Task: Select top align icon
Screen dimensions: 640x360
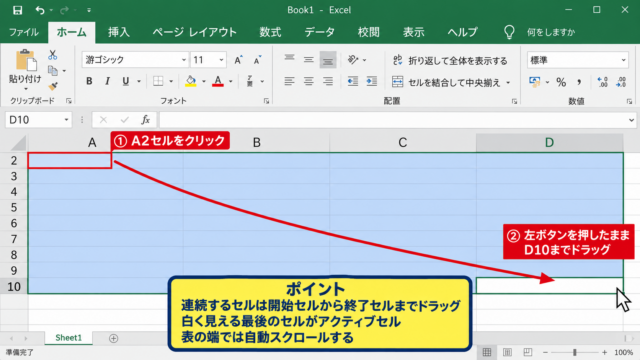Action: 289,59
